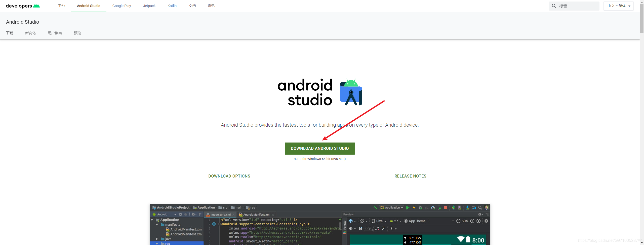Screen dimensions: 644x245
Task: Collapse the Application tree node
Action: point(152,220)
